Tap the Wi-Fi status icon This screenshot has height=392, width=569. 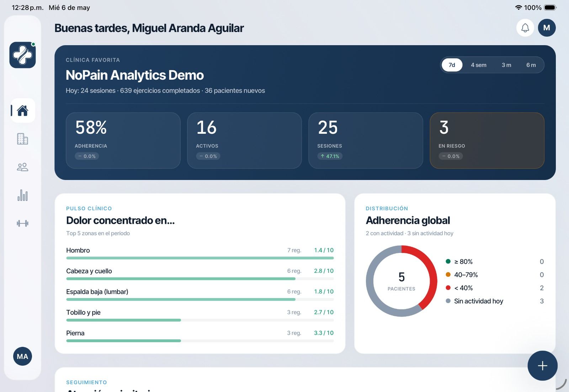tap(519, 7)
